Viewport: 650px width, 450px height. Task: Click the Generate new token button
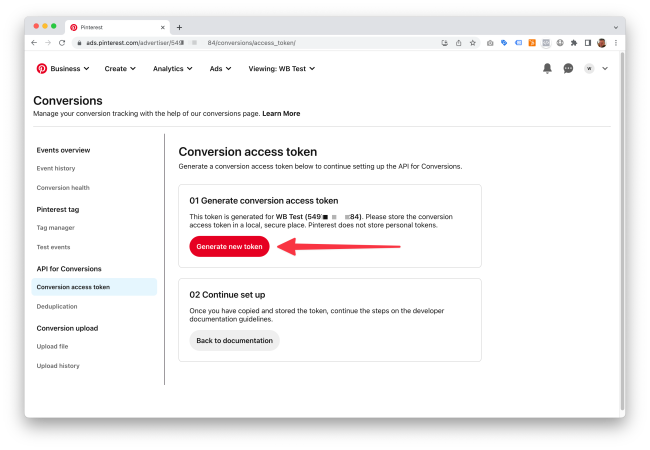tap(230, 246)
